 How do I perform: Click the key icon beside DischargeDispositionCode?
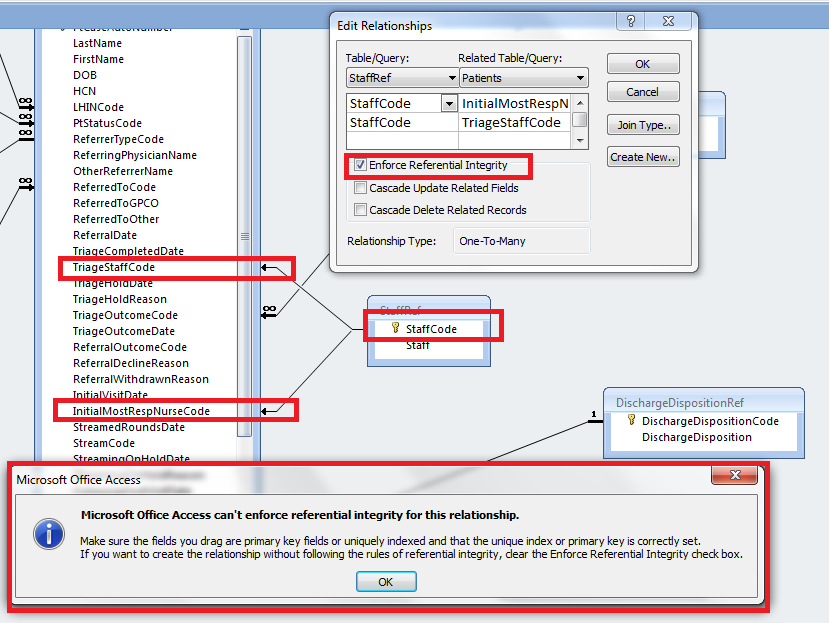[x=631, y=420]
